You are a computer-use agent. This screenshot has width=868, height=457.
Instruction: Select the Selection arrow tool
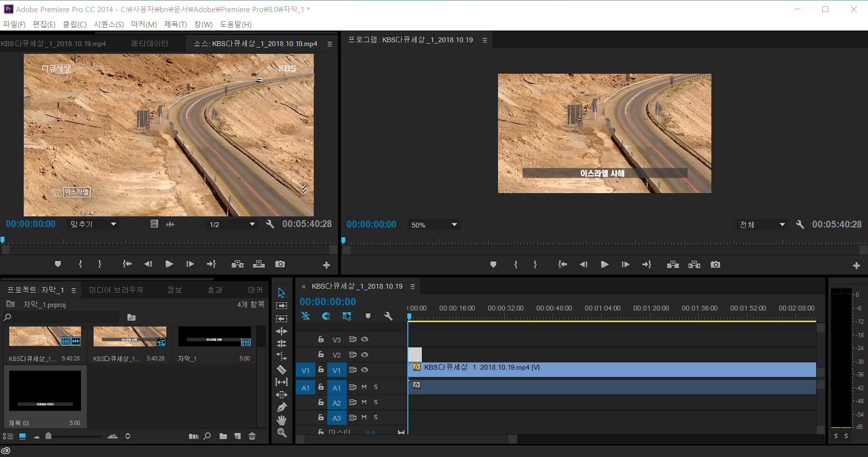pyautogui.click(x=281, y=293)
